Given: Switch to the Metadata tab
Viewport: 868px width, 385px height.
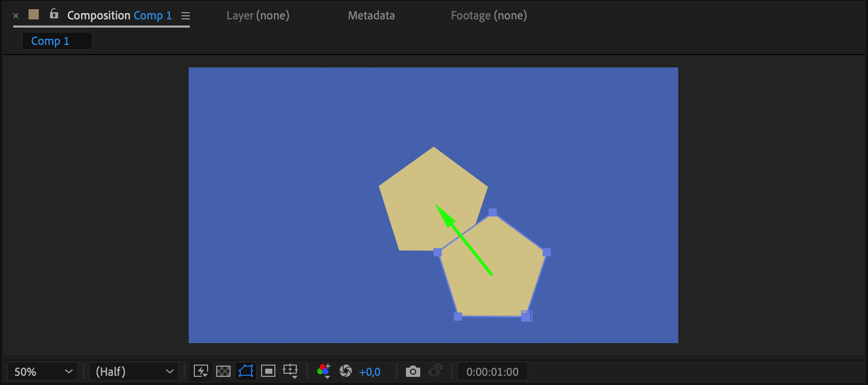Looking at the screenshot, I should 371,15.
